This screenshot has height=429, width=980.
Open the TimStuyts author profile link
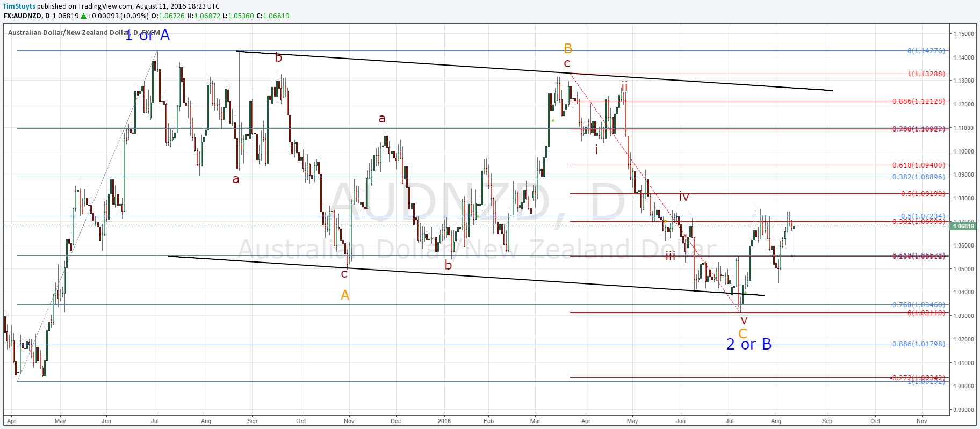click(19, 6)
